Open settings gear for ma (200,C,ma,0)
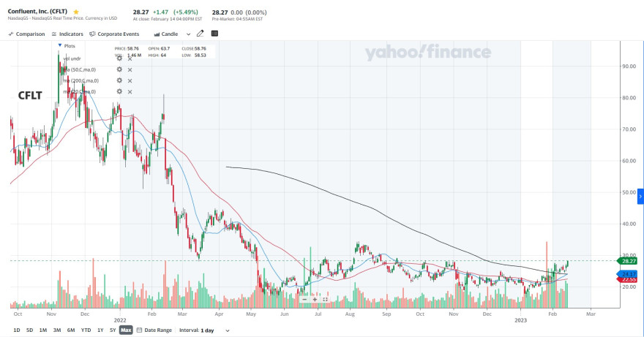This screenshot has height=337, width=644. tap(119, 80)
